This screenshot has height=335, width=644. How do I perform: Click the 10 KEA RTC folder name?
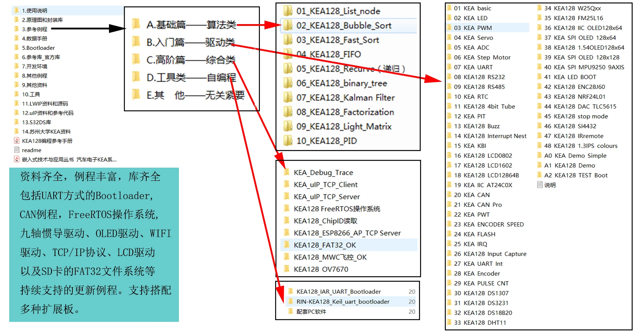tap(471, 96)
